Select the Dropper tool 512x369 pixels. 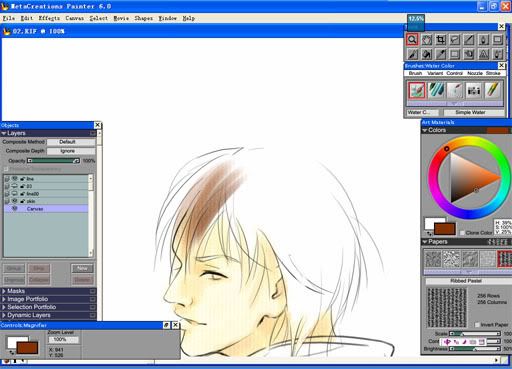tap(441, 54)
